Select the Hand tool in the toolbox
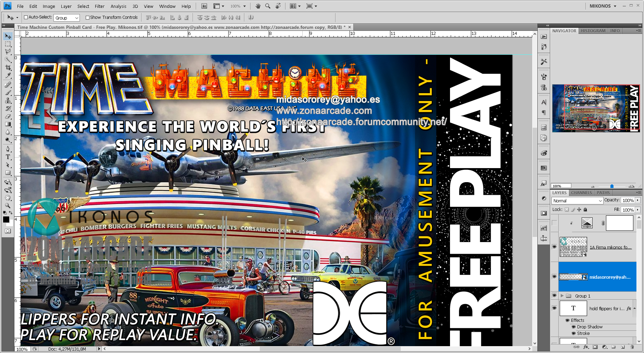644x353 pixels. pyautogui.click(x=8, y=198)
